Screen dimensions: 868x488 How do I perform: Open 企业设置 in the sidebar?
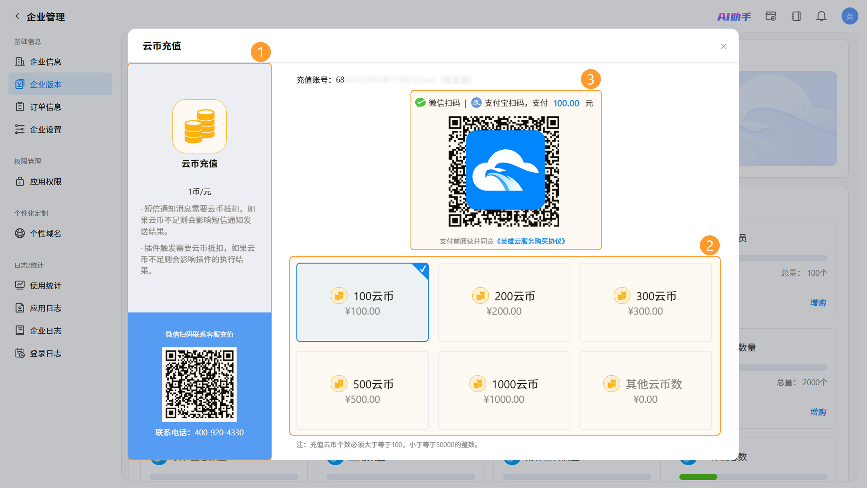coord(60,129)
